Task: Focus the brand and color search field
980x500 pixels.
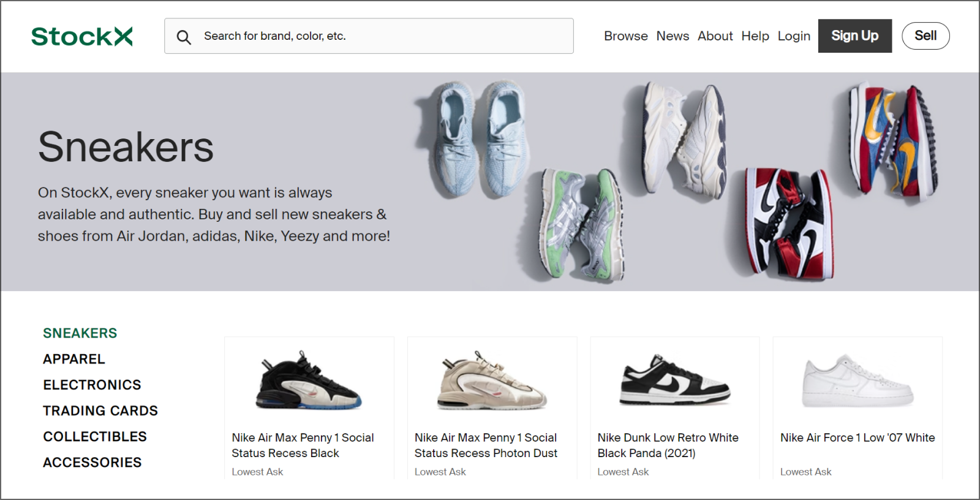Action: point(369,36)
